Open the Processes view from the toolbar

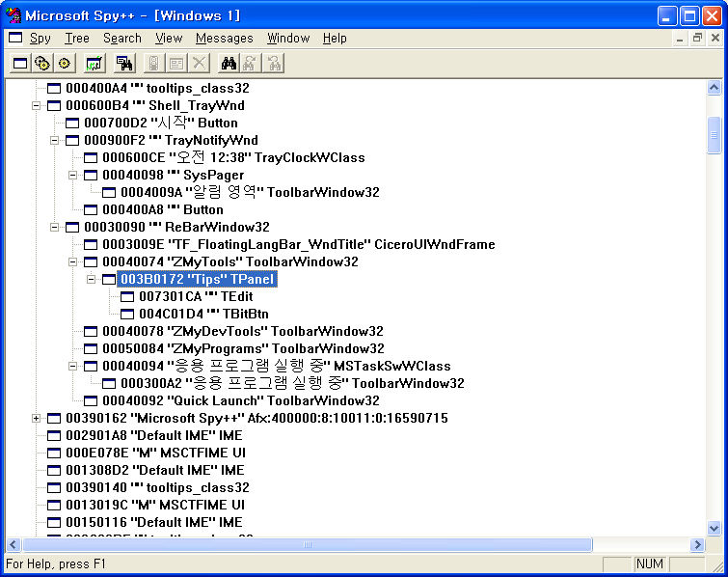[x=42, y=64]
